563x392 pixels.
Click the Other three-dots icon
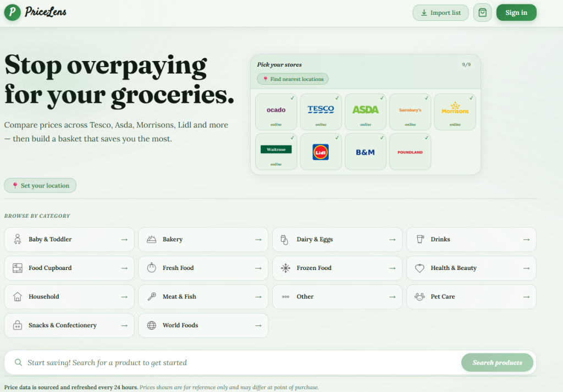[285, 296]
